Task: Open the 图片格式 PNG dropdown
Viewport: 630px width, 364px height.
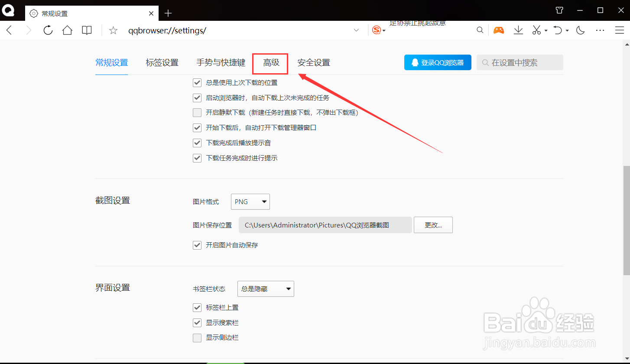Action: tap(250, 201)
